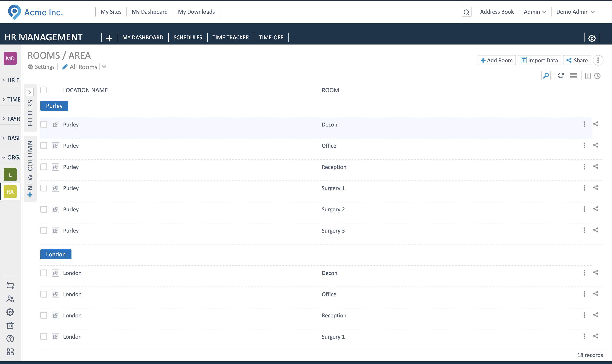Go to the Schedules tab
612x364 pixels.
tap(188, 37)
